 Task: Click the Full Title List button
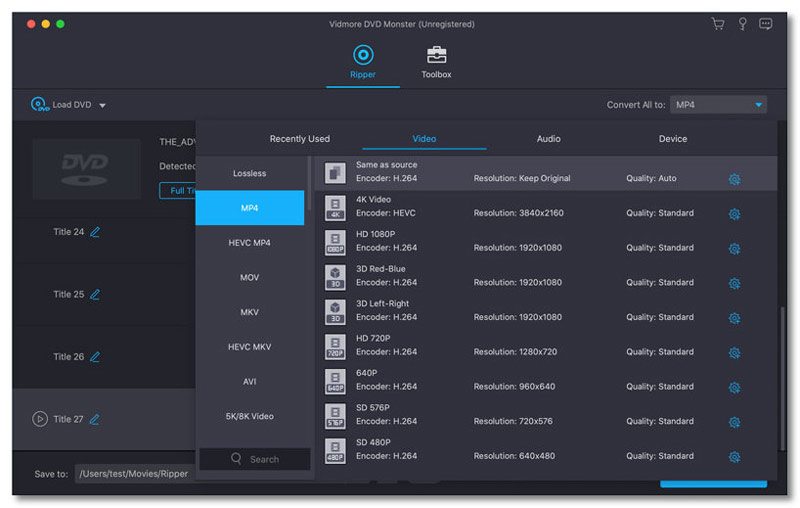(178, 191)
